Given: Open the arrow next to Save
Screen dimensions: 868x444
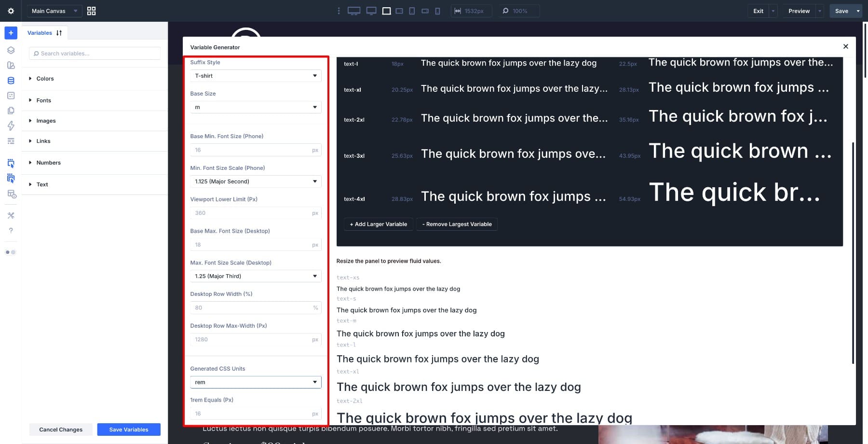Looking at the screenshot, I should click(858, 11).
